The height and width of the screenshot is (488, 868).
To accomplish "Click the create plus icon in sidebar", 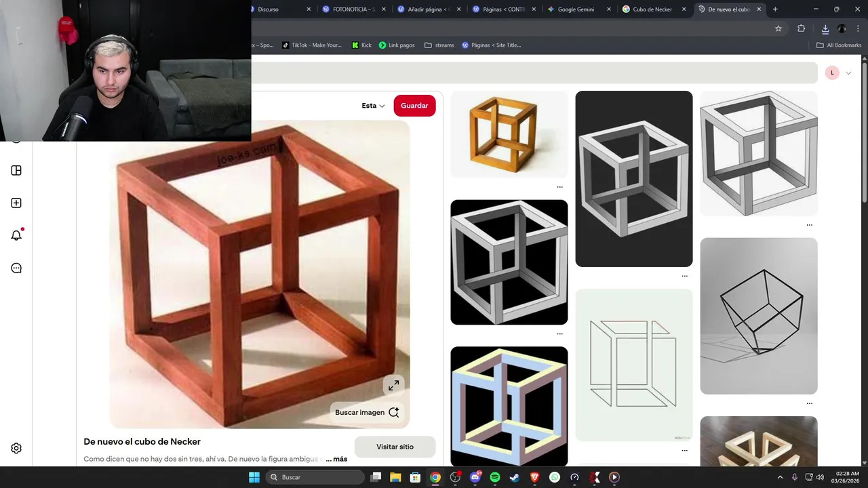I will pyautogui.click(x=16, y=203).
